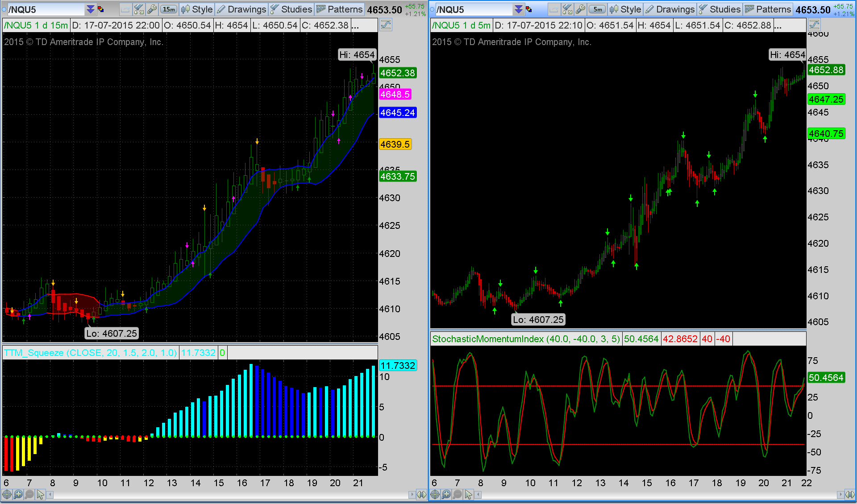Select 5m timeframe button in right chart
The width and height of the screenshot is (857, 504).
click(x=597, y=9)
